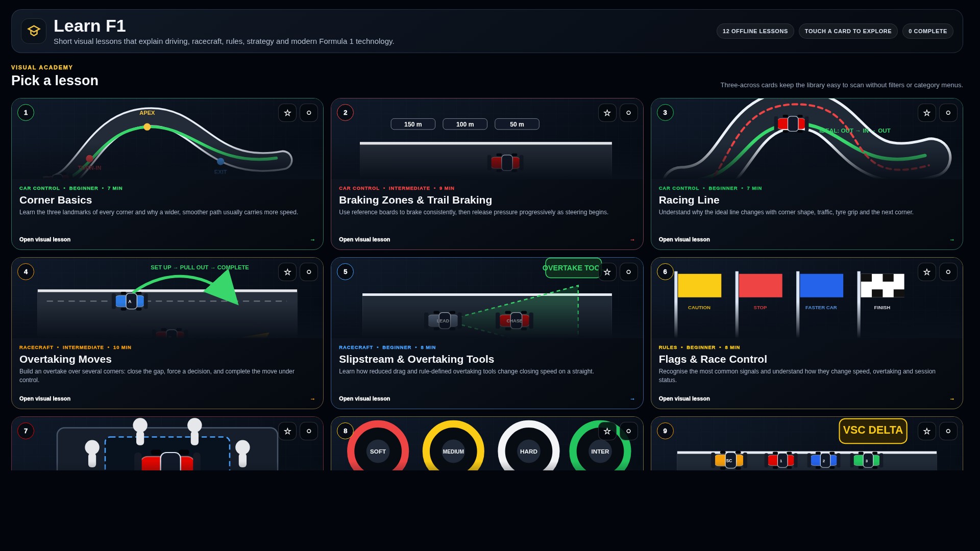Toggle completion circle on Racing Line card

pyautogui.click(x=948, y=113)
